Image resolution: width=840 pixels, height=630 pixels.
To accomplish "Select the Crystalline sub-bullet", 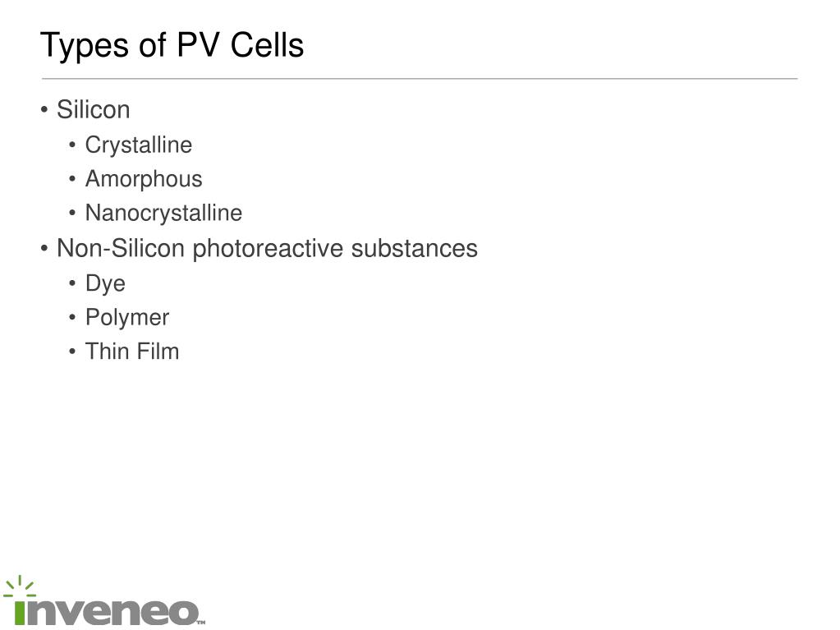I will click(138, 145).
